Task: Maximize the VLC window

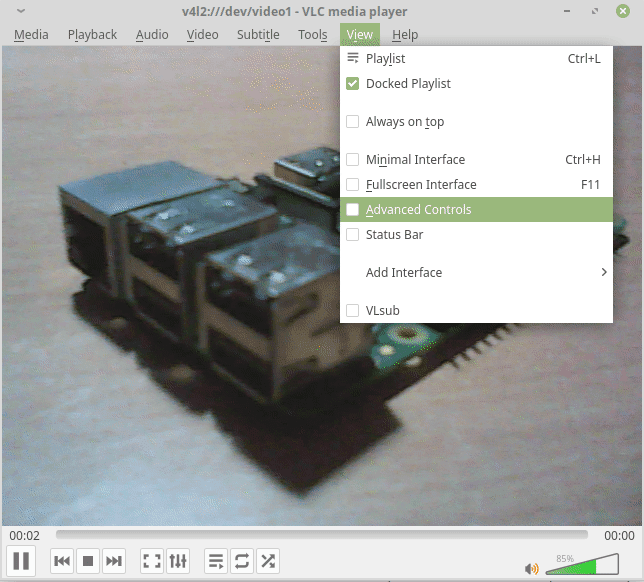Action: (x=595, y=11)
